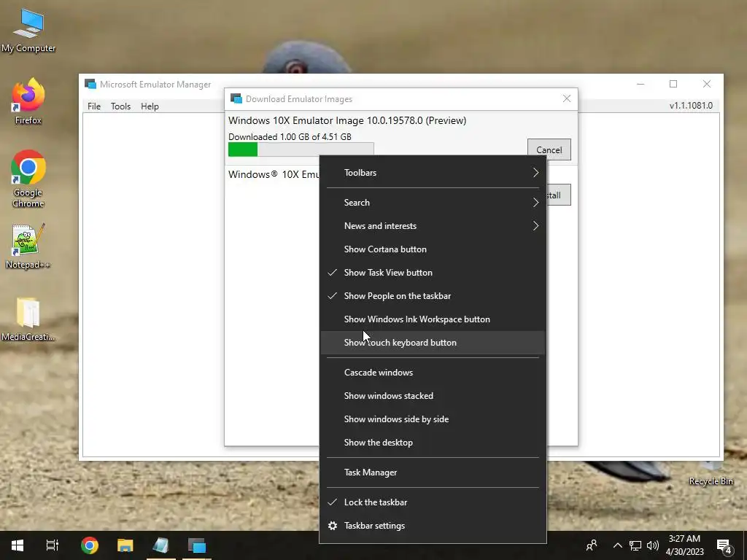Open Help menu in Emulator Manager
Image resolution: width=747 pixels, height=560 pixels.
click(150, 106)
